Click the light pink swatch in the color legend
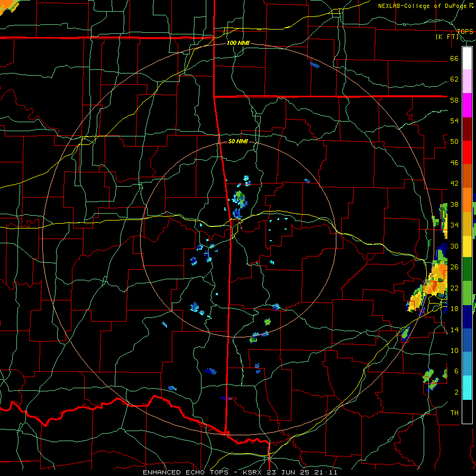This screenshot has width=476, height=476. click(467, 81)
